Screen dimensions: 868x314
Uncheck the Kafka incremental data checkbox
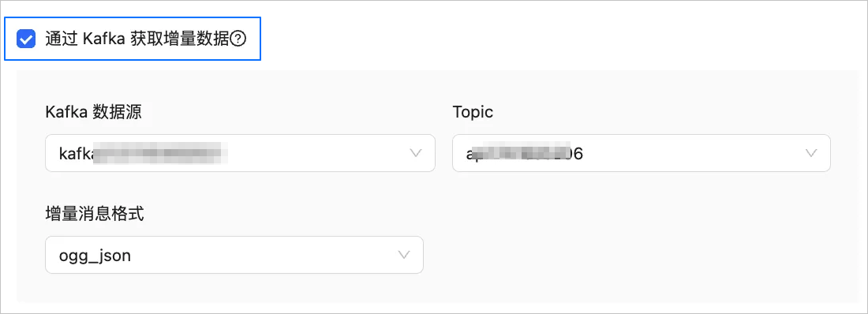pyautogui.click(x=26, y=39)
